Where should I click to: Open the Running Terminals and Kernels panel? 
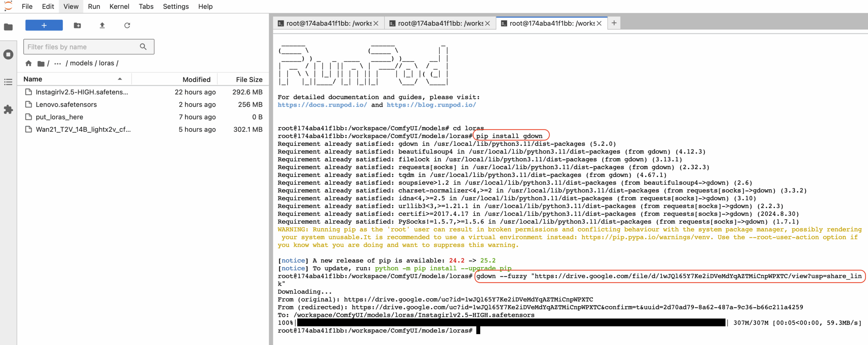pos(8,55)
